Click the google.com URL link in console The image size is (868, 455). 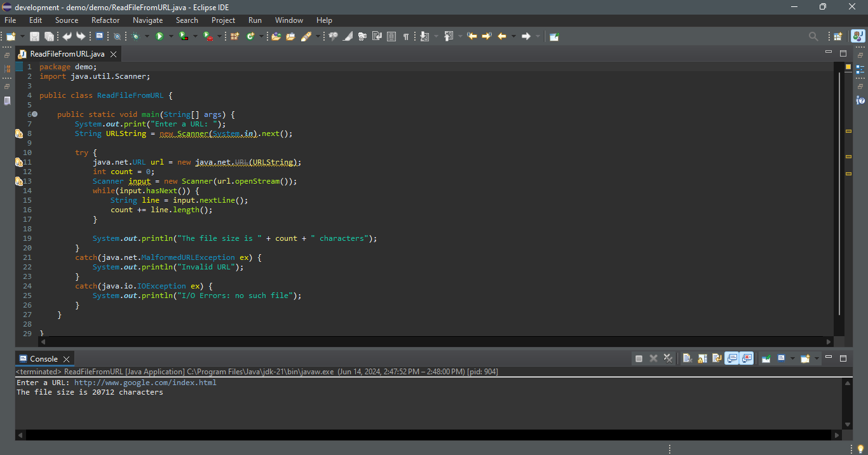(x=145, y=383)
